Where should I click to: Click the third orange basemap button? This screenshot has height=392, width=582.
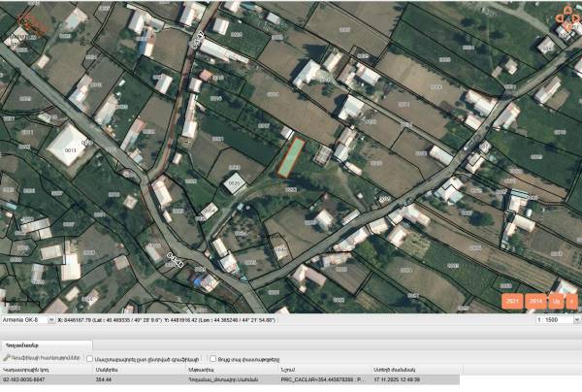tap(556, 302)
